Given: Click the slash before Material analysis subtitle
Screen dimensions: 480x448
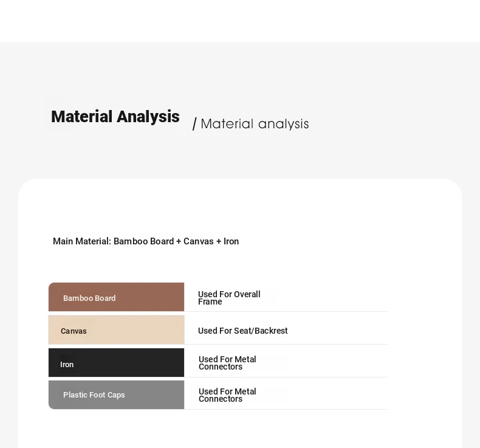Looking at the screenshot, I should point(194,124).
